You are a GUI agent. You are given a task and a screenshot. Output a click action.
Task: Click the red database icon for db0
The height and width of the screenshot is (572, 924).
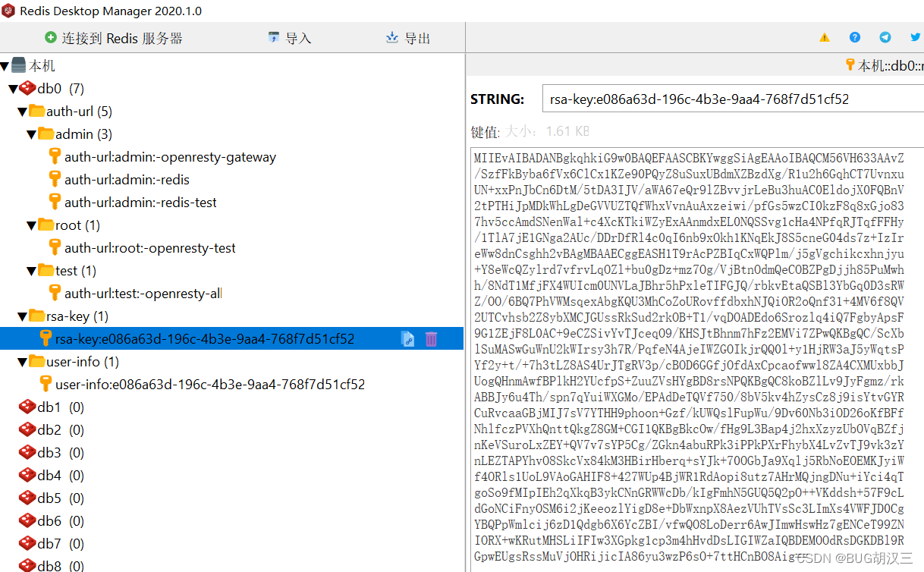tap(28, 88)
